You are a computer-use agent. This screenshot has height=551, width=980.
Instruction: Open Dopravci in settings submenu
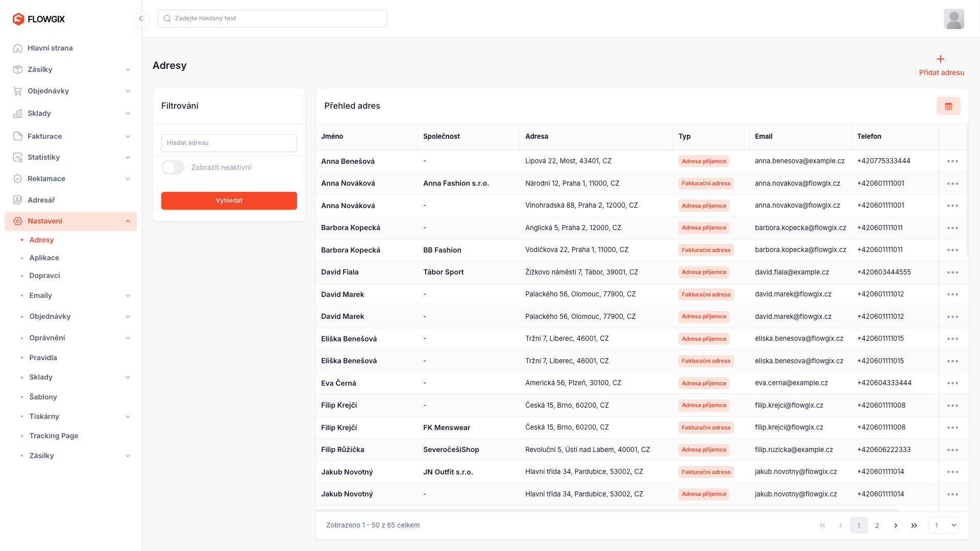(x=44, y=275)
